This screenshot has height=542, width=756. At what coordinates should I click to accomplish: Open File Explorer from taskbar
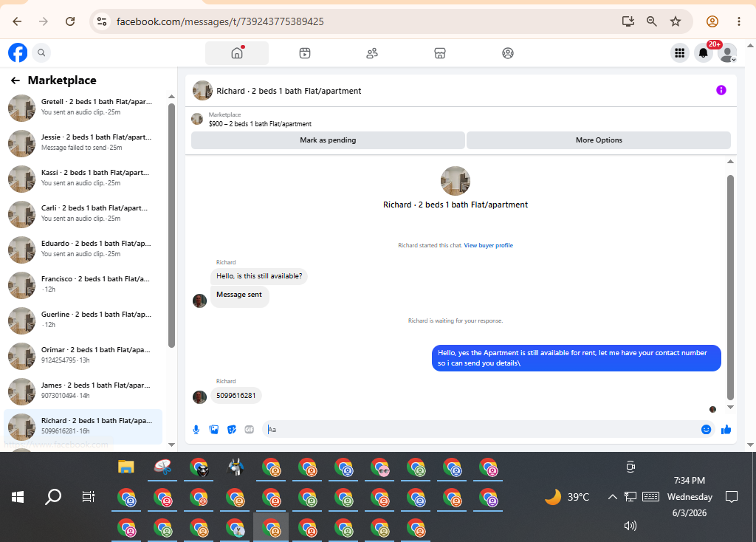126,467
